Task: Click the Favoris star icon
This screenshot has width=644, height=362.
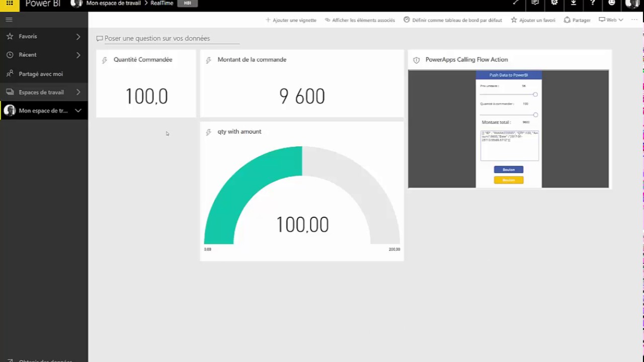Action: tap(10, 36)
